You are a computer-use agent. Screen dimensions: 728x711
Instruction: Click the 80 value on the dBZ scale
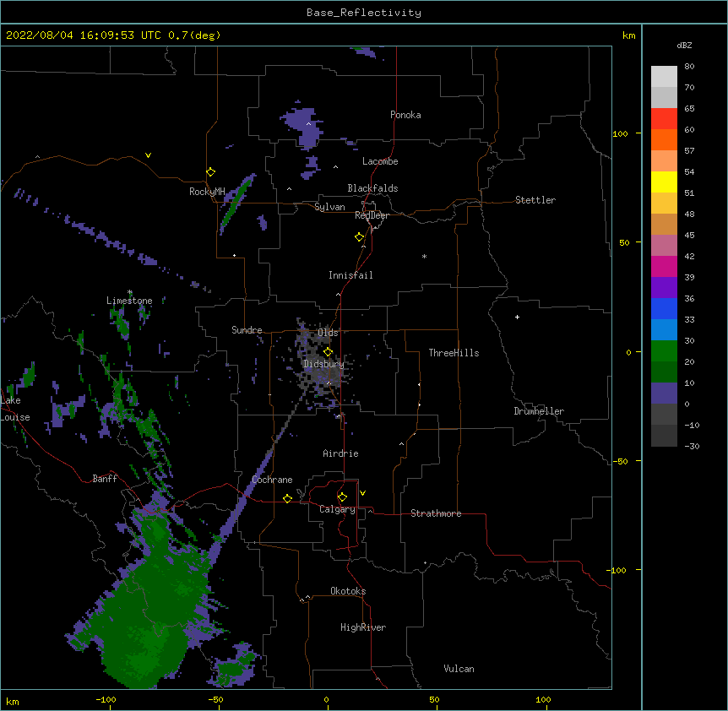coord(689,67)
